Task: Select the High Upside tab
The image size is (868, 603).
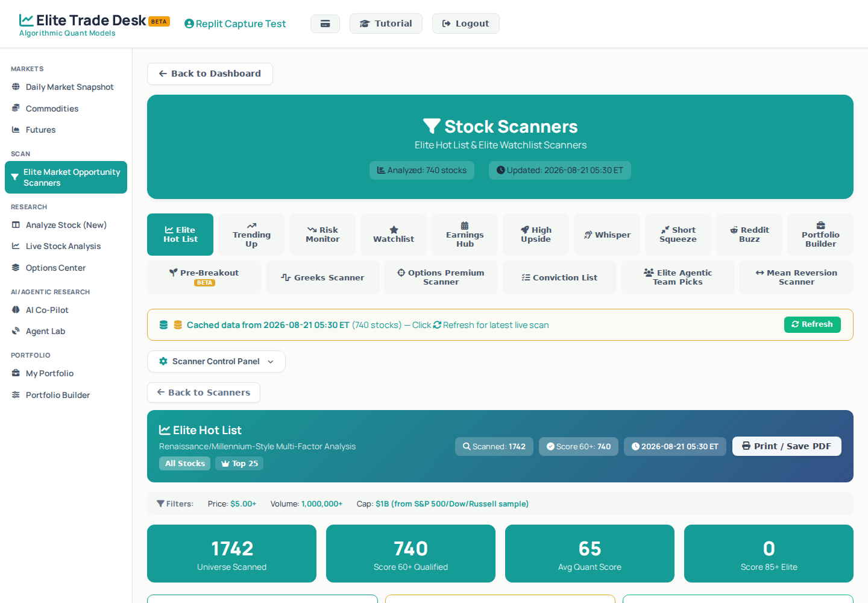Action: [536, 235]
